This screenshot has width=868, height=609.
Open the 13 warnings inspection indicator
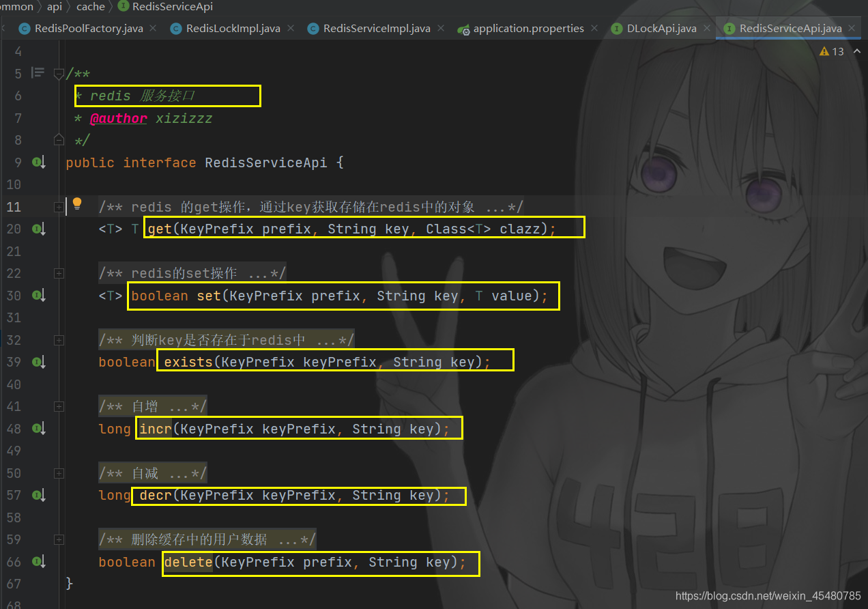(832, 51)
